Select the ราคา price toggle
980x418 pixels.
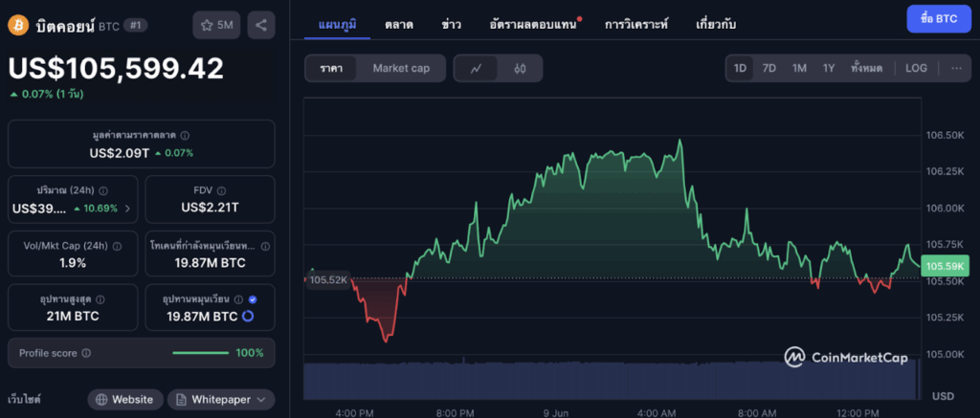pyautogui.click(x=332, y=68)
